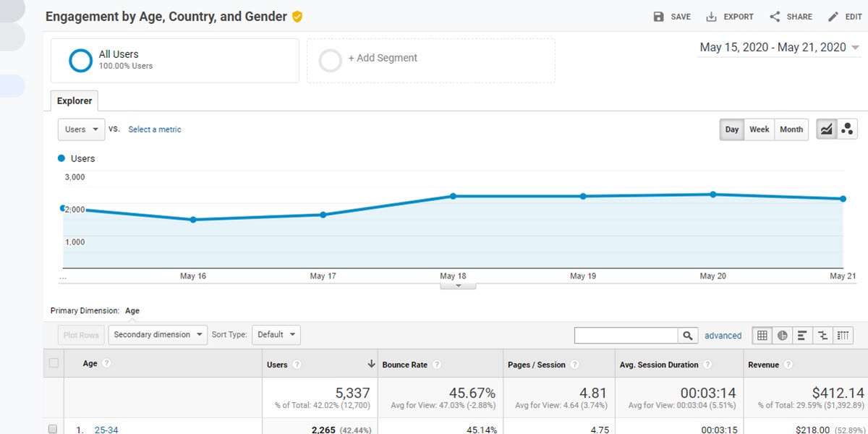This screenshot has width=868, height=434.
Task: Collapse chart using arrow handle below graph
Action: pyautogui.click(x=458, y=286)
